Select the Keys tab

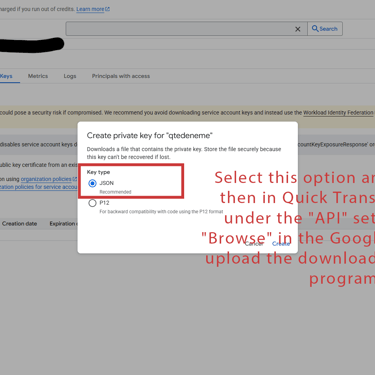click(6, 76)
